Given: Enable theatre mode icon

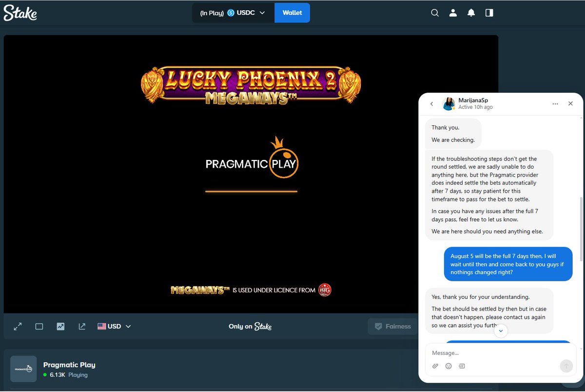Looking at the screenshot, I should [39, 326].
